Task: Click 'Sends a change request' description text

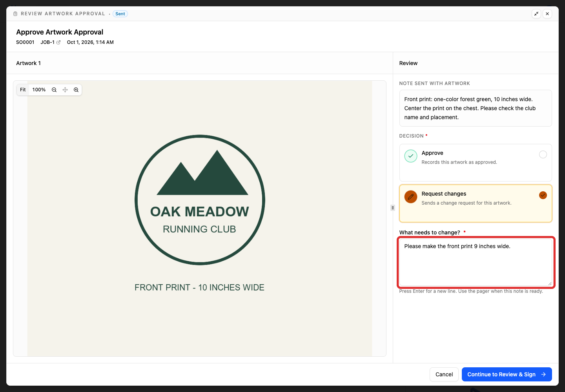Action: pos(467,203)
